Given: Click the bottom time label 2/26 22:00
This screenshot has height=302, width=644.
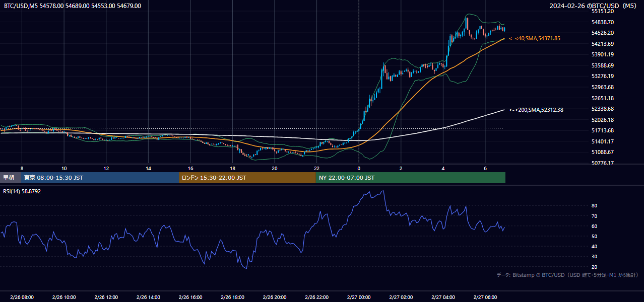Looking at the screenshot, I should [316, 297].
